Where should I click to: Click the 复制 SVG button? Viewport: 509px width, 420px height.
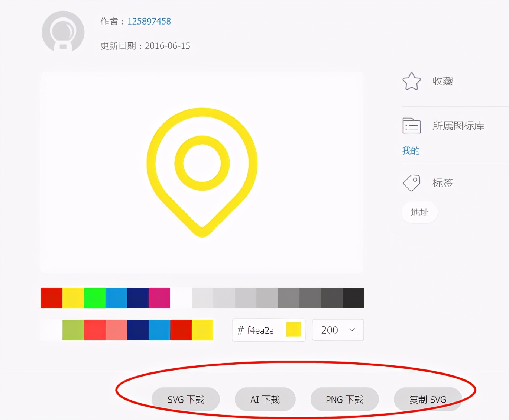[428, 400]
